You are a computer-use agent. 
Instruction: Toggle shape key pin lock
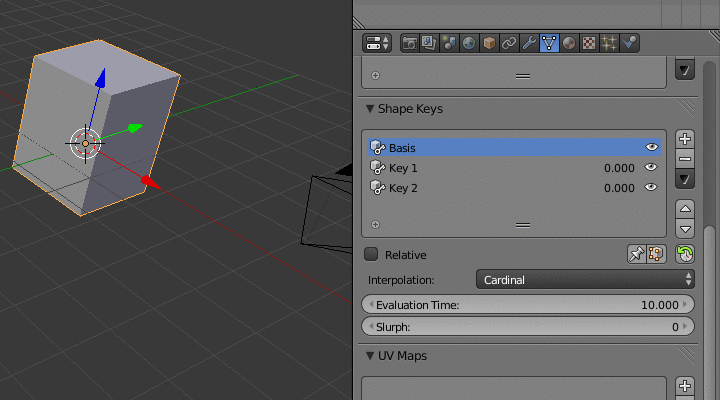pyautogui.click(x=637, y=254)
